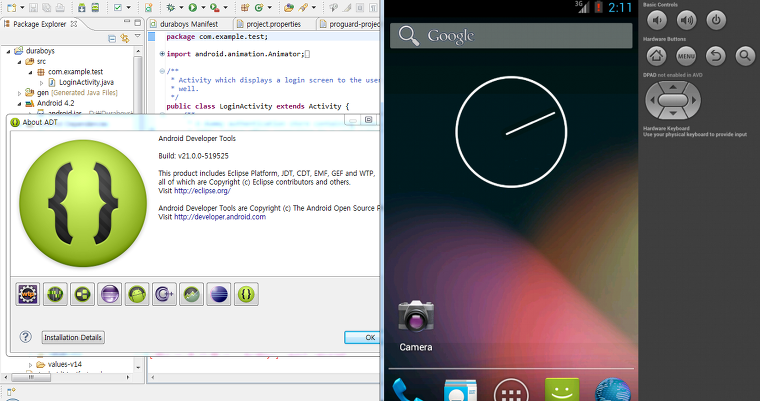This screenshot has width=760, height=401.
Task: Click the analog clock widget on emulator
Action: 511,131
